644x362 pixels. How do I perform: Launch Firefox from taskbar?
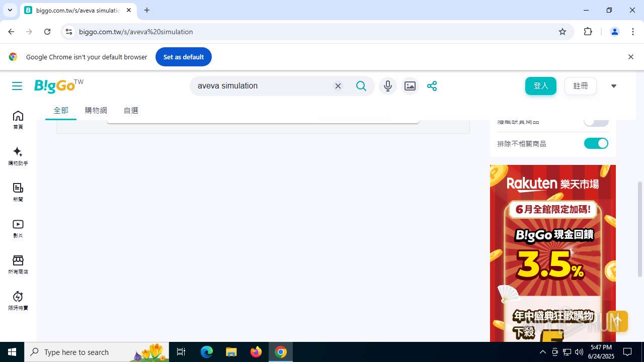pos(256,352)
